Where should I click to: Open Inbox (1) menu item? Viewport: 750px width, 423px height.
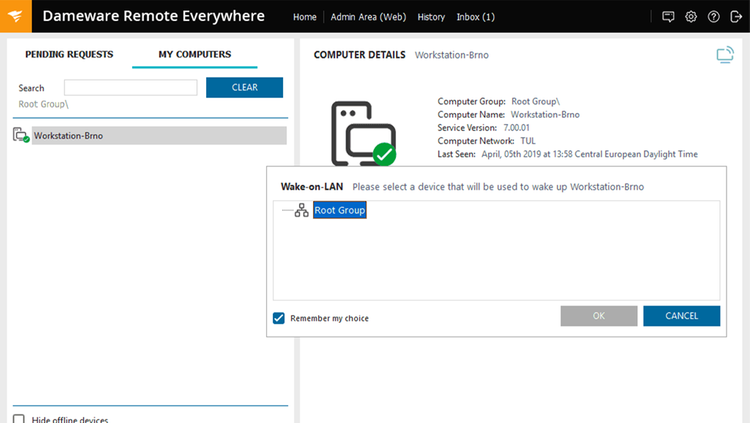[x=475, y=17]
